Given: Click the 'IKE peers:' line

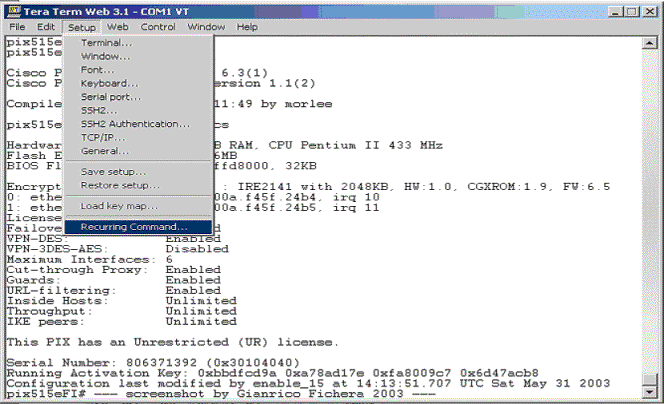Looking at the screenshot, I should click(x=122, y=321).
